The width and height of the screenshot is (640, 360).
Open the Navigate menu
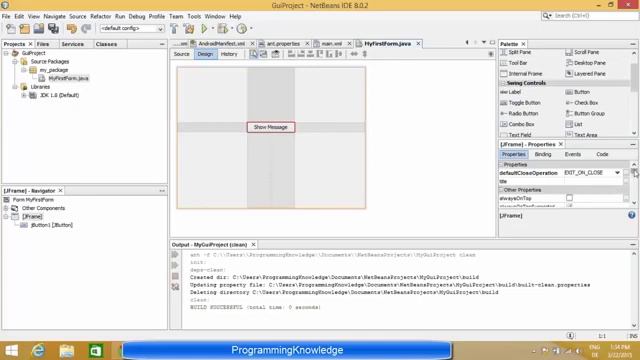(54, 16)
